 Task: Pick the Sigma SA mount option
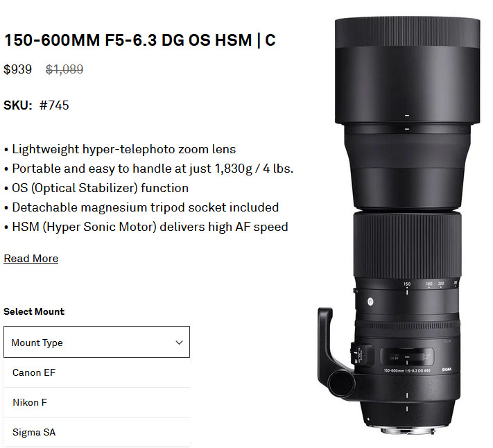click(96, 432)
